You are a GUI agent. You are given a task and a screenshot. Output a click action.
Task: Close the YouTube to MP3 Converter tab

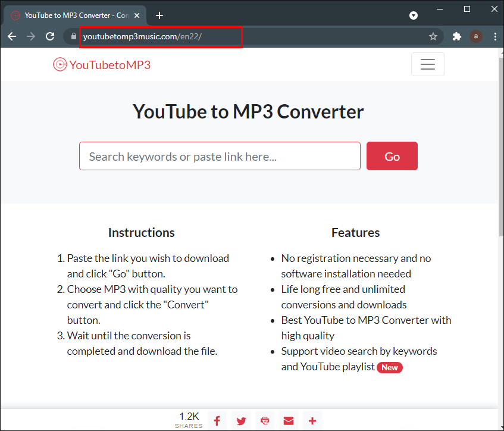(x=137, y=15)
